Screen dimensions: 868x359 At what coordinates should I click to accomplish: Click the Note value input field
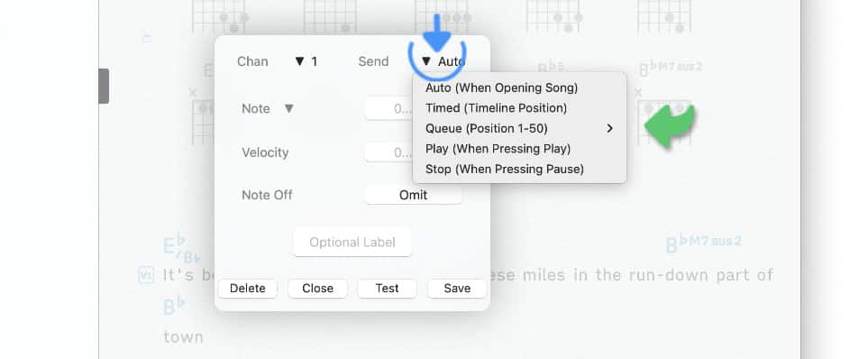[388, 108]
